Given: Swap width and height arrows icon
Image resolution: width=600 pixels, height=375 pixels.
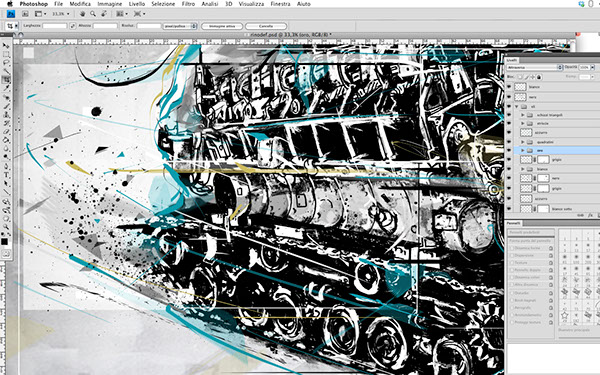Looking at the screenshot, I should coord(73,26).
